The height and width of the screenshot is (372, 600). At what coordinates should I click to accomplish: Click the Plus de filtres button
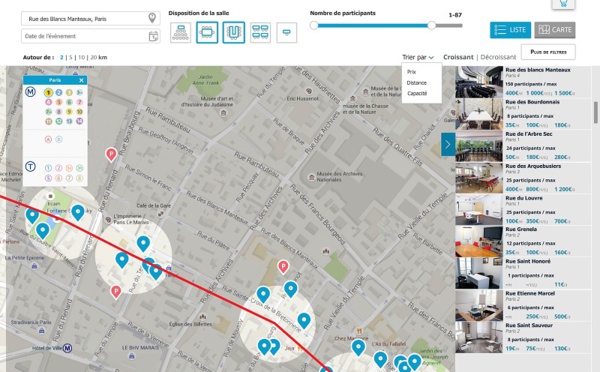point(548,52)
